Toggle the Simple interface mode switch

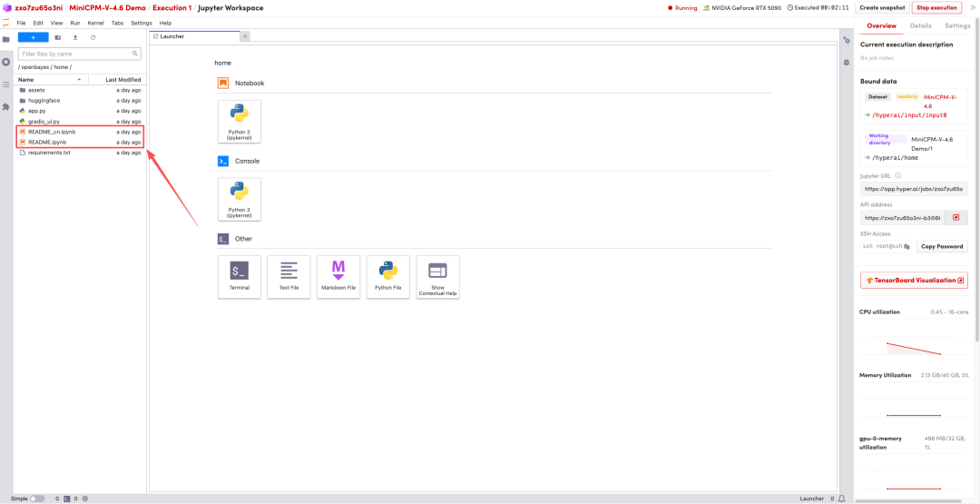click(x=37, y=499)
